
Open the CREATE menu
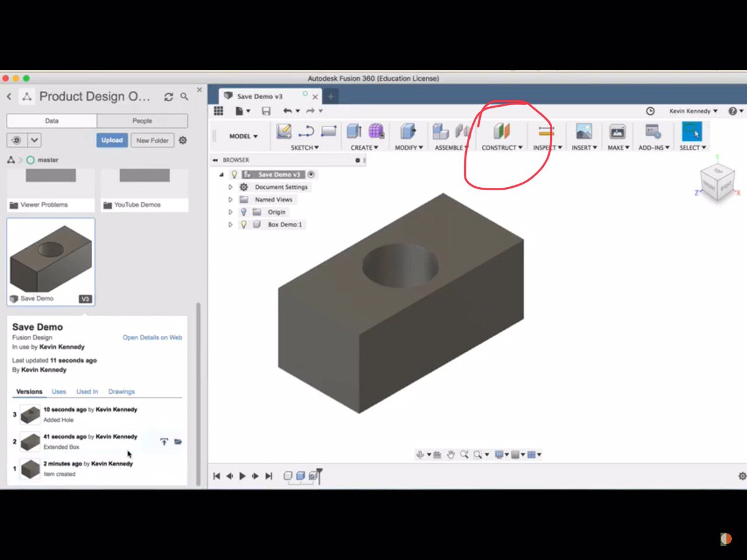click(x=364, y=148)
